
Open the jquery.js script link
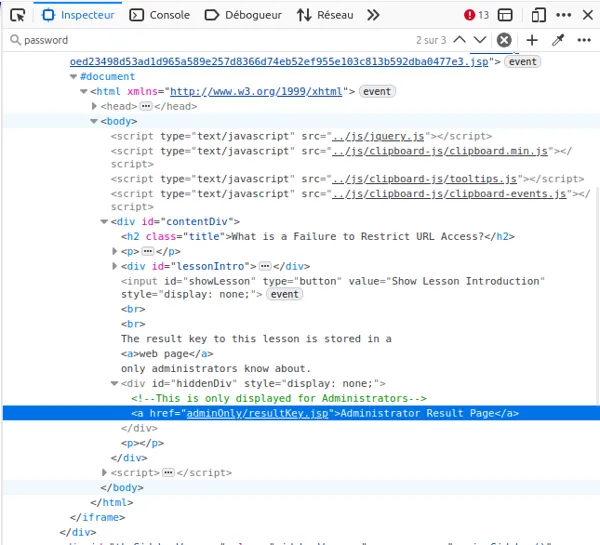click(x=378, y=136)
